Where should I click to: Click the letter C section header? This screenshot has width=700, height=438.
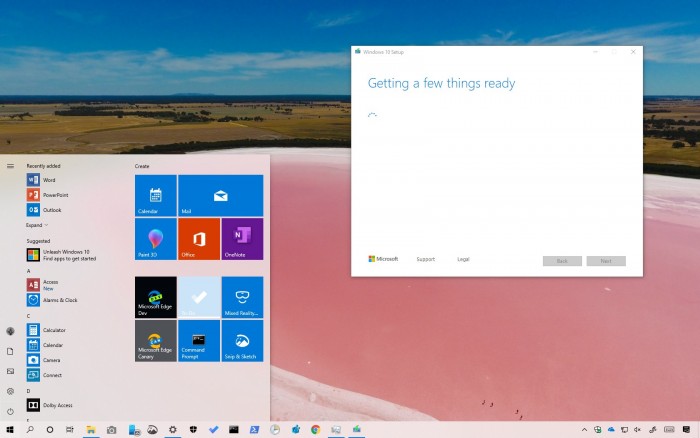(x=29, y=316)
